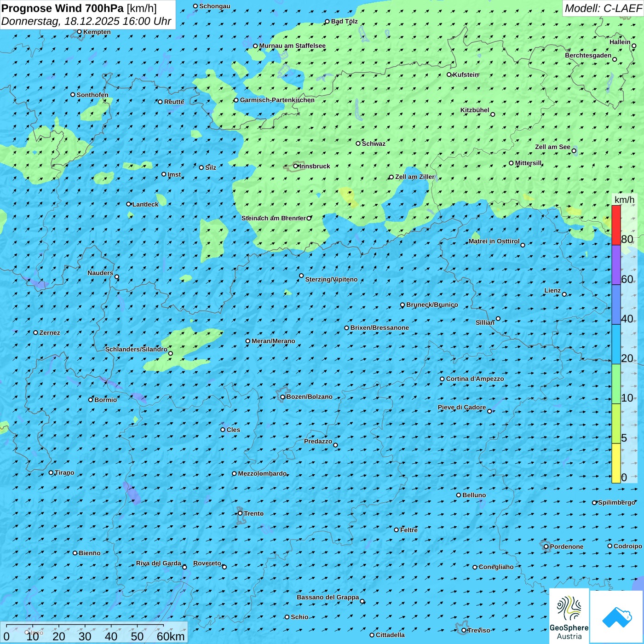Image resolution: width=644 pixels, height=644 pixels.
Task: Click the Belluno location dot
Action: pos(459,495)
